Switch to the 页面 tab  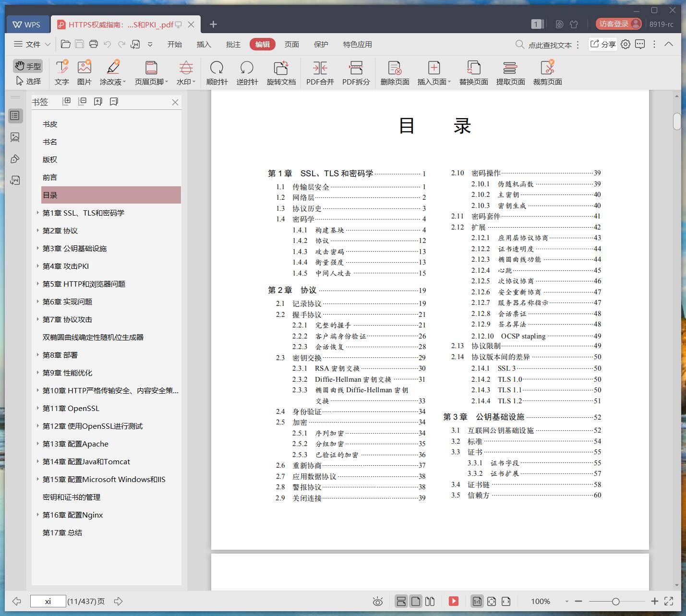pyautogui.click(x=292, y=44)
